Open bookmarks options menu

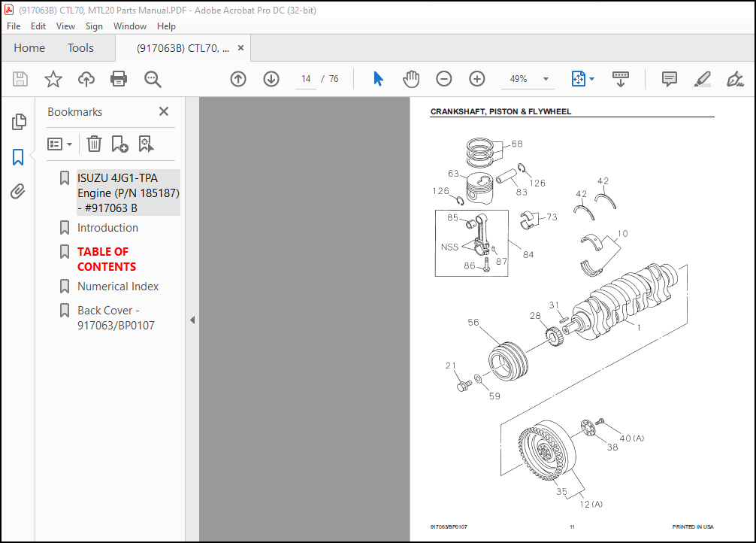pyautogui.click(x=60, y=144)
